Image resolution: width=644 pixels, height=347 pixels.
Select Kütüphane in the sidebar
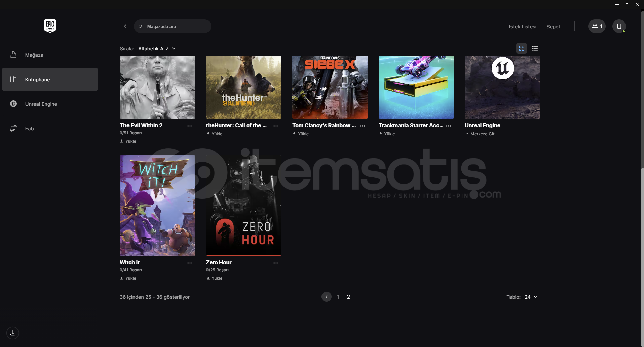[50, 79]
